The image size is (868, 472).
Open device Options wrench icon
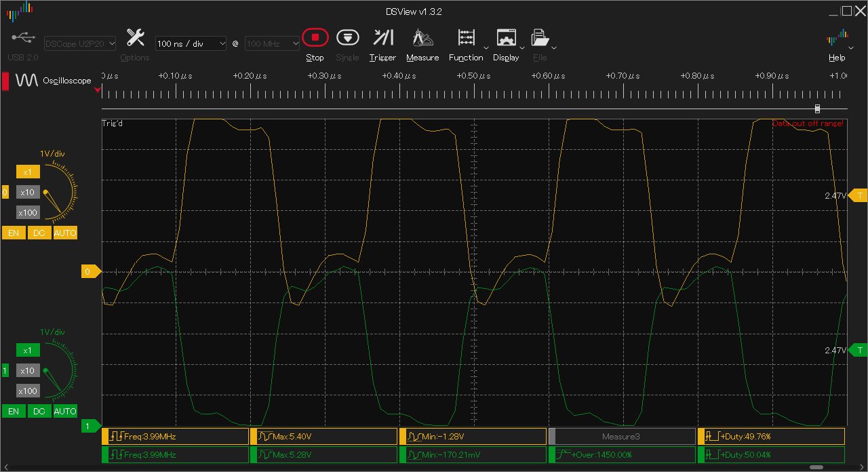click(135, 37)
